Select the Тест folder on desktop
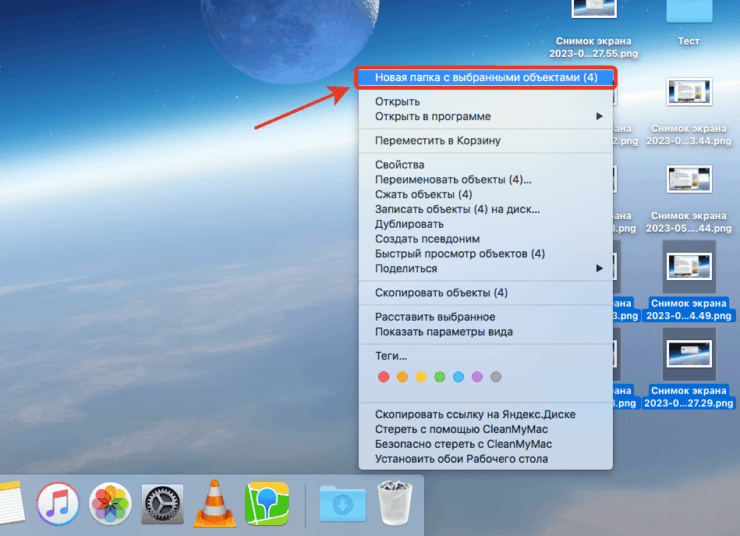 click(689, 24)
